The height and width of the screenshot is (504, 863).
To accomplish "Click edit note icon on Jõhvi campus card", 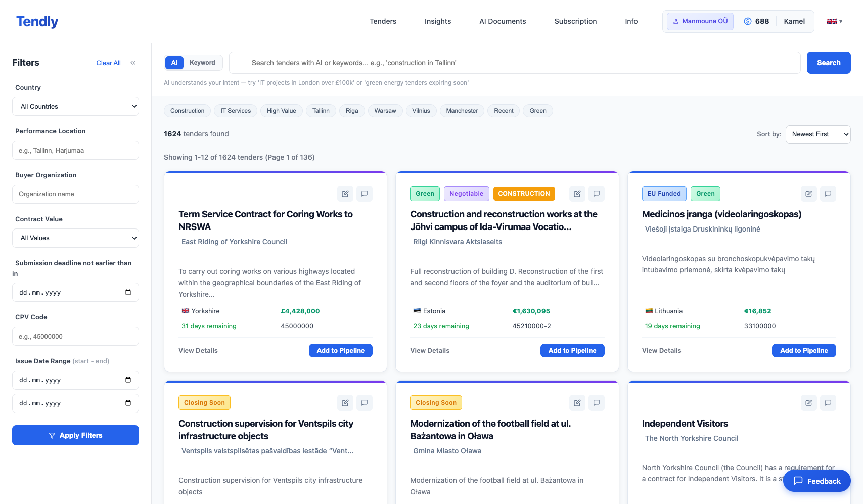I will [577, 194].
